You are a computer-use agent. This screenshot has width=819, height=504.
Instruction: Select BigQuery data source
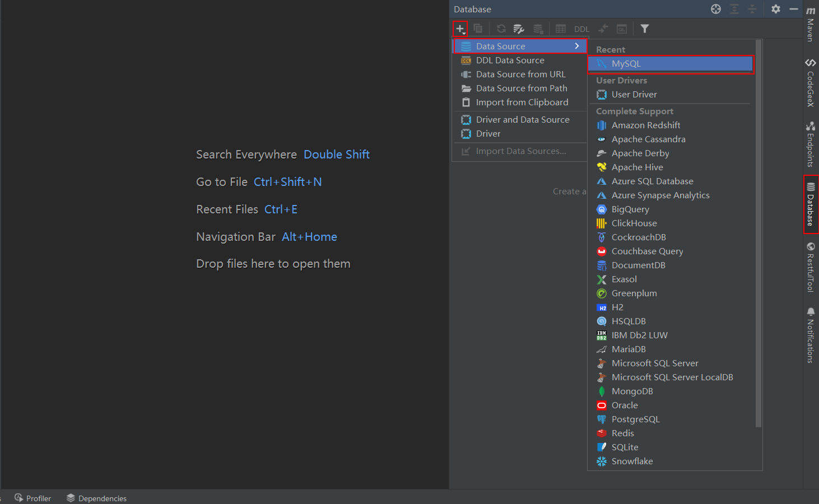[x=671, y=209]
